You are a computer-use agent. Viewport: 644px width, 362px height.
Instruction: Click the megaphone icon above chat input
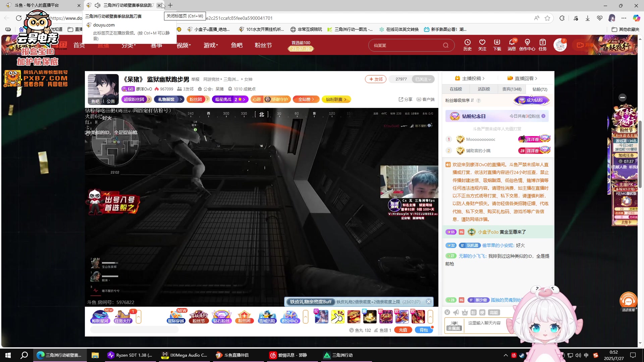pos(456,312)
